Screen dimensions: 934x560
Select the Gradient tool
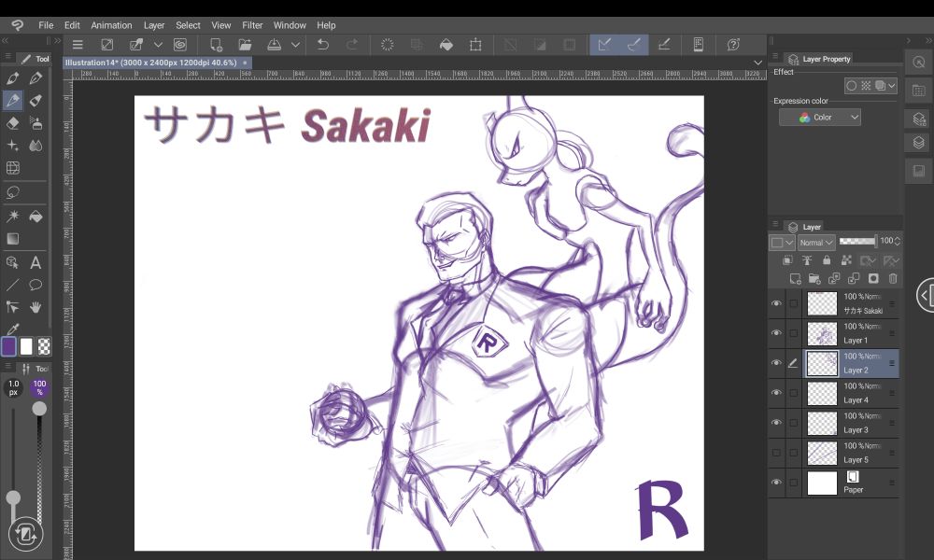pyautogui.click(x=13, y=239)
